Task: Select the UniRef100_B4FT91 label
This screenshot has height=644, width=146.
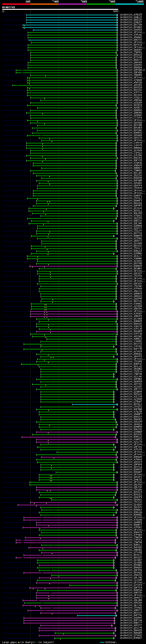Action: [131, 615]
